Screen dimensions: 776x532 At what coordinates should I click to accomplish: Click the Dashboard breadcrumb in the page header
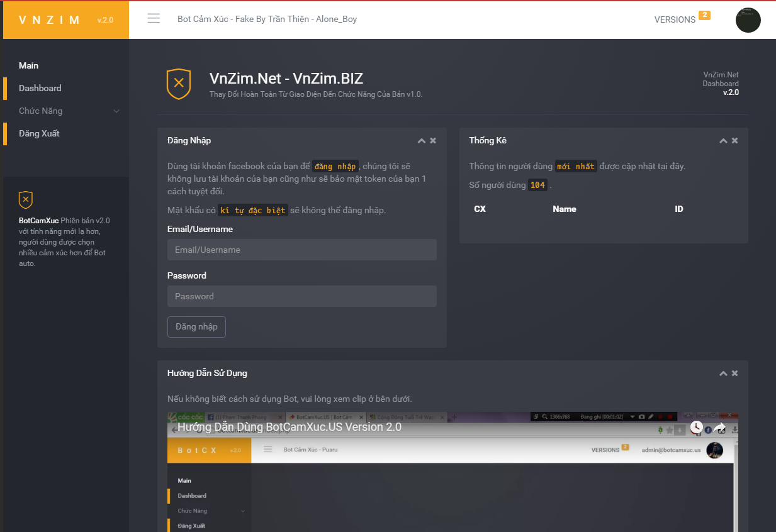point(721,84)
